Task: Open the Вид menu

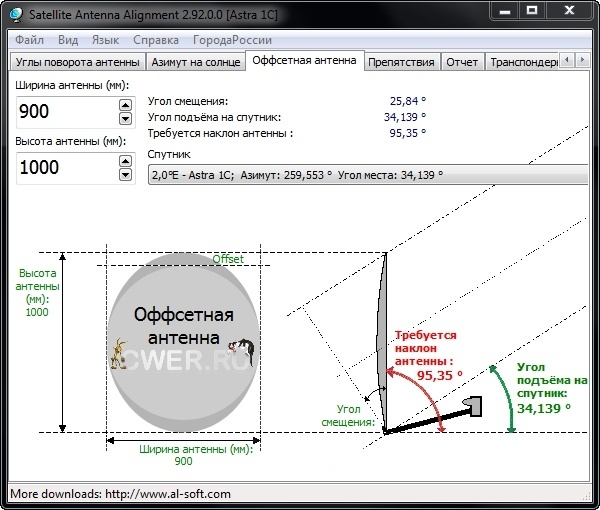Action: click(68, 40)
